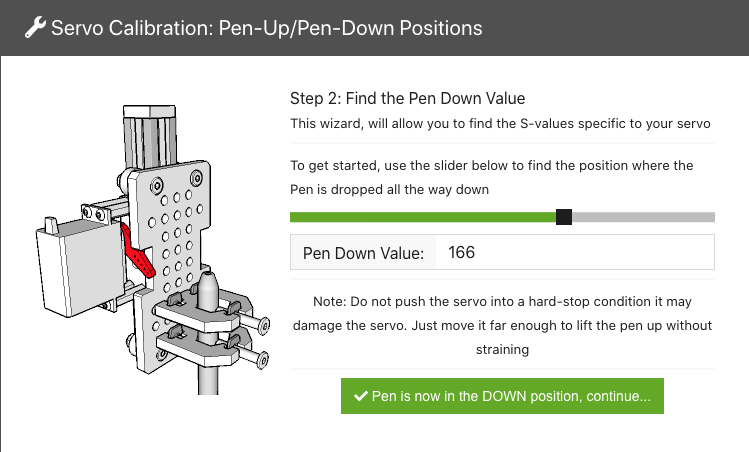The height and width of the screenshot is (452, 749).
Task: Click the wrench icon in the title bar
Action: [x=35, y=27]
